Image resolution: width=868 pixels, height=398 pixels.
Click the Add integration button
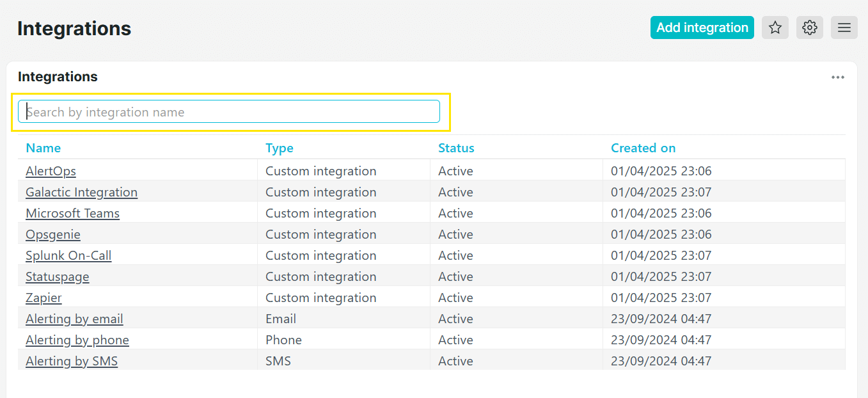pyautogui.click(x=702, y=28)
